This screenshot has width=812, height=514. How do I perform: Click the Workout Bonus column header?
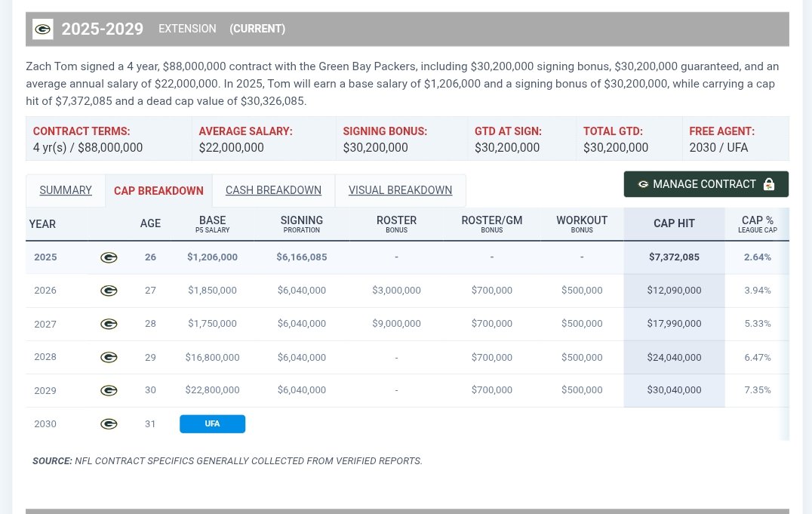click(x=582, y=224)
